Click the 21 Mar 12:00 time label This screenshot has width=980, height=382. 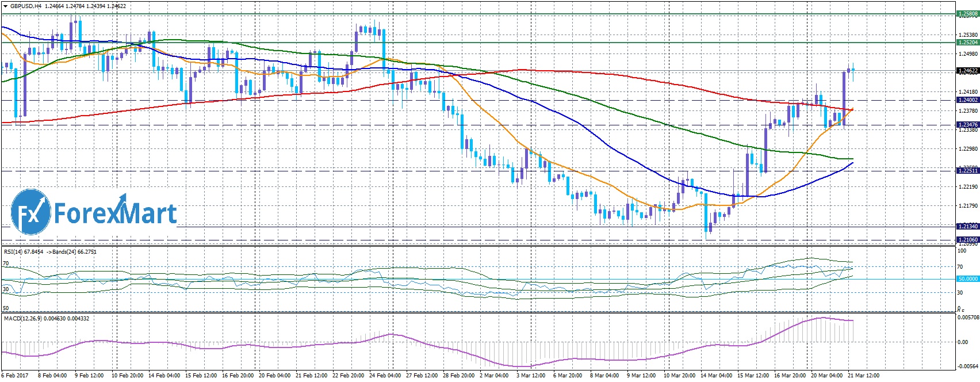pyautogui.click(x=864, y=375)
